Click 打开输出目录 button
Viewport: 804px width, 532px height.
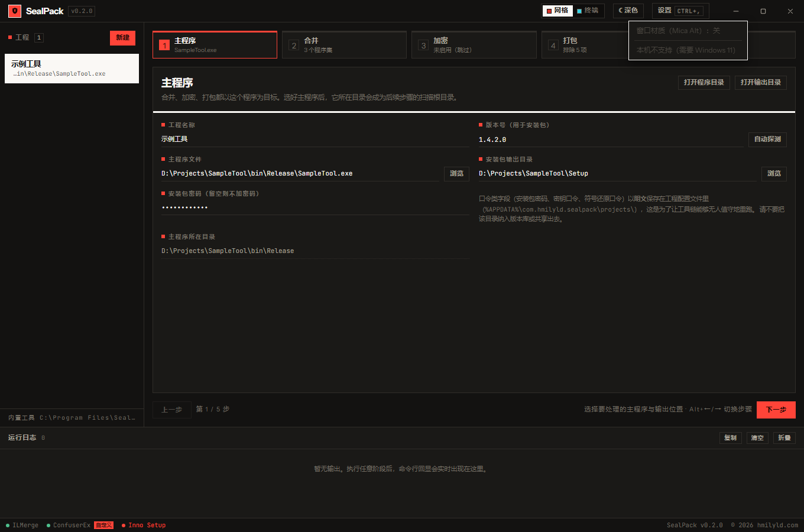click(761, 82)
